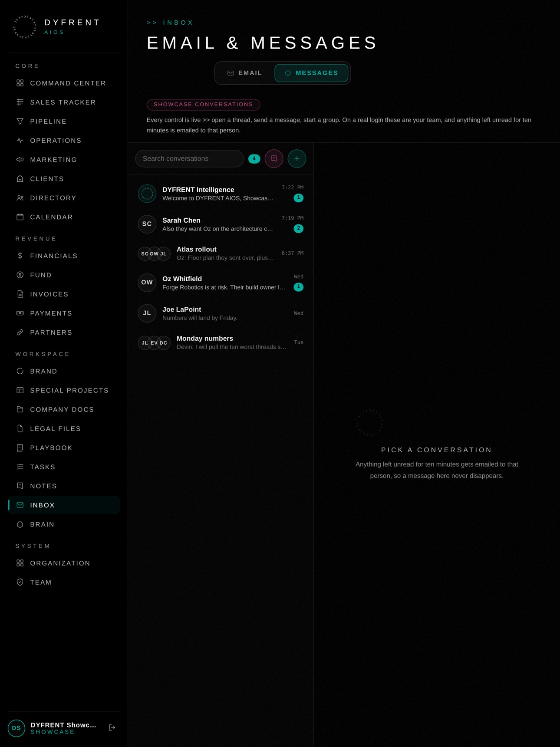The height and width of the screenshot is (747, 560).
Task: Navigate to Invoices page
Action: pyautogui.click(x=63, y=294)
